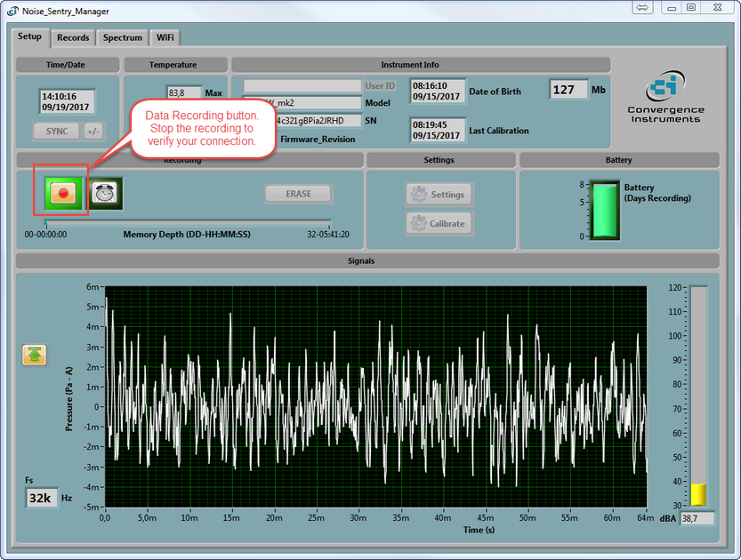741x560 pixels.
Task: Open the alarm clock scheduled recording button
Action: (105, 193)
